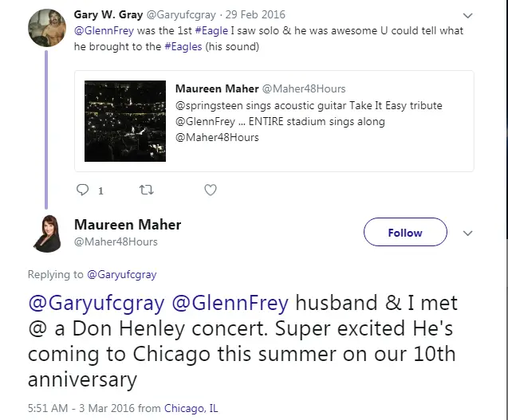The height and width of the screenshot is (420, 508).
Task: Open the #Eagle hashtag link
Action: [x=211, y=31]
